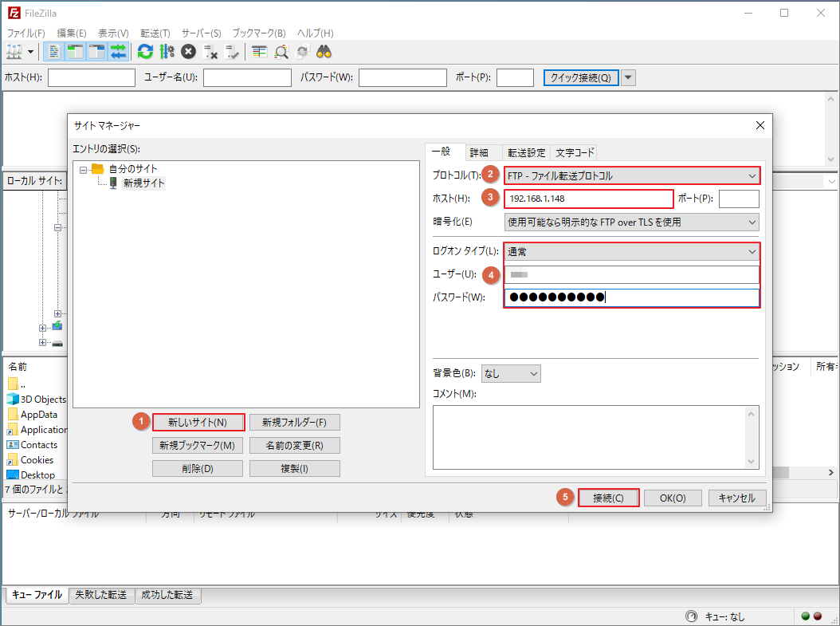Viewport: 840px width, 626px height.
Task: Click the binoculars file search icon
Action: (x=324, y=52)
